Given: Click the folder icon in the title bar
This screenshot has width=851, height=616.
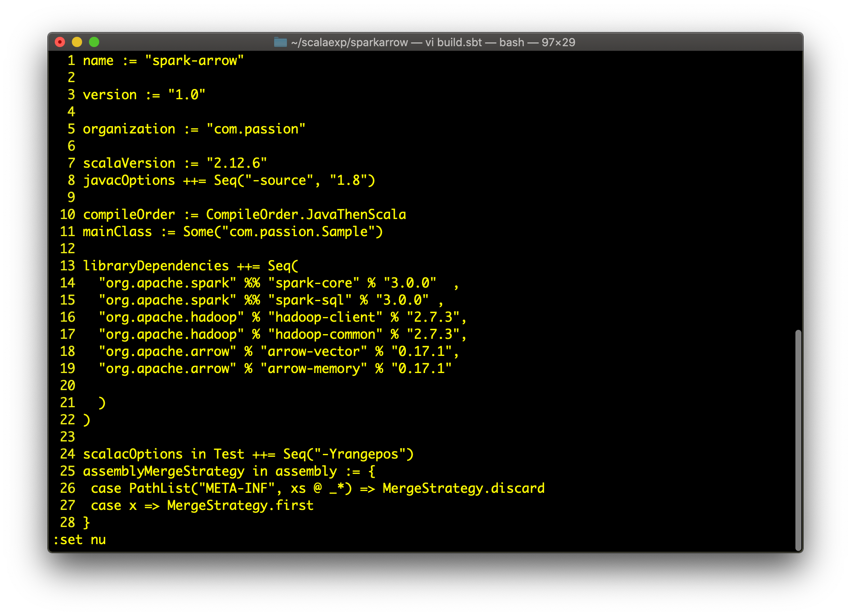Looking at the screenshot, I should click(x=280, y=42).
